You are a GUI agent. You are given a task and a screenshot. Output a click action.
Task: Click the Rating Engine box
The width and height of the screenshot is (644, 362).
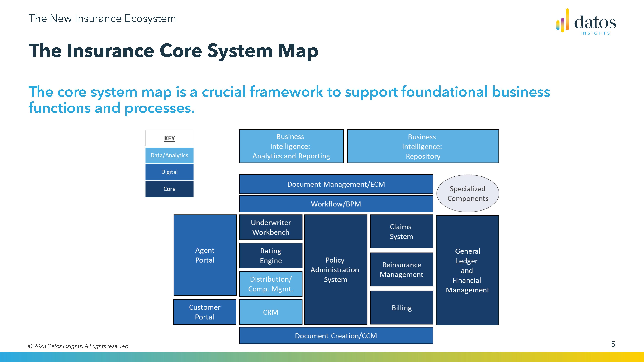[271, 256]
